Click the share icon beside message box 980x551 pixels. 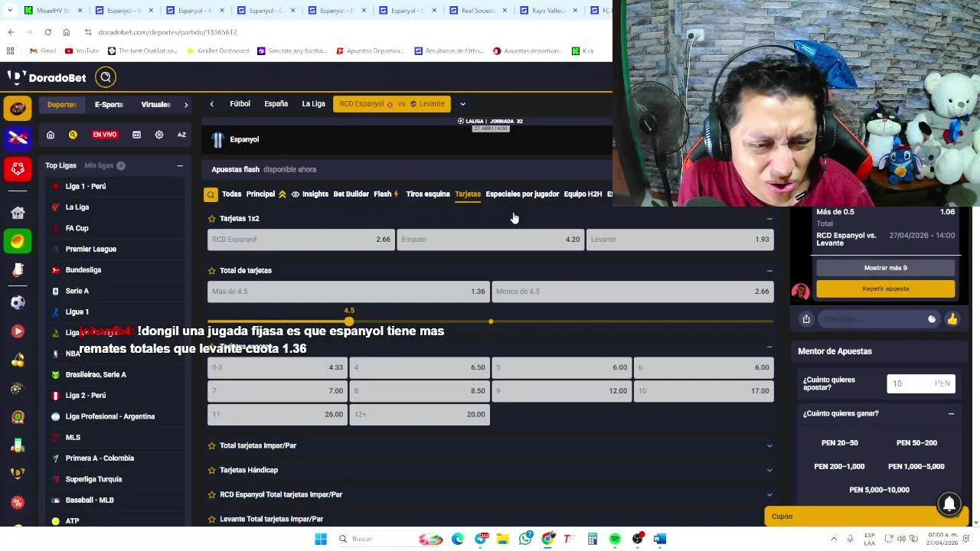pos(806,319)
